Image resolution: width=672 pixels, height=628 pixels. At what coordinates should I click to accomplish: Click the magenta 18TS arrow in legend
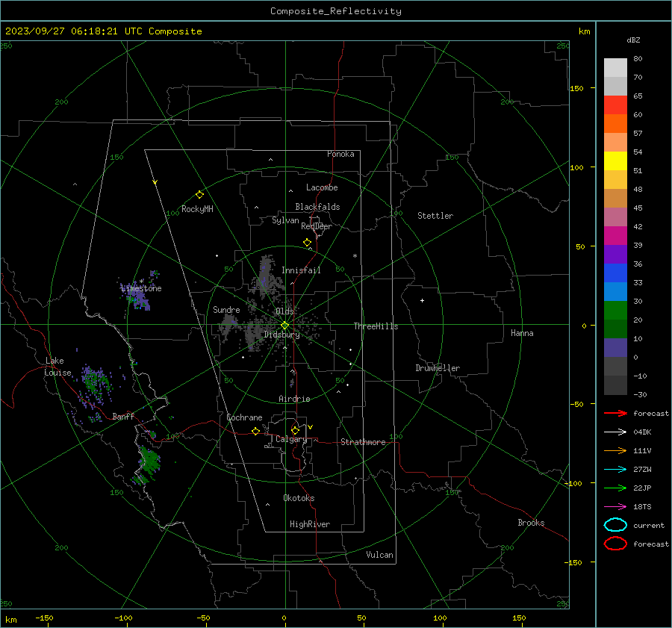615,507
